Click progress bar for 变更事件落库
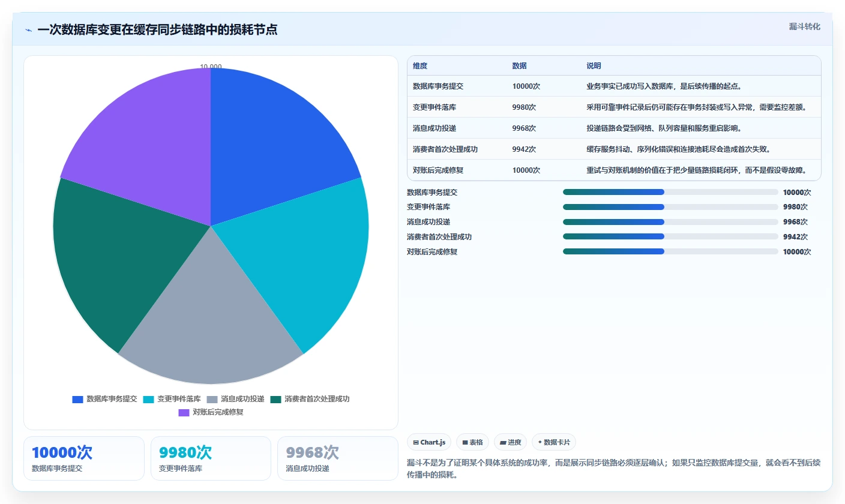 (x=670, y=207)
